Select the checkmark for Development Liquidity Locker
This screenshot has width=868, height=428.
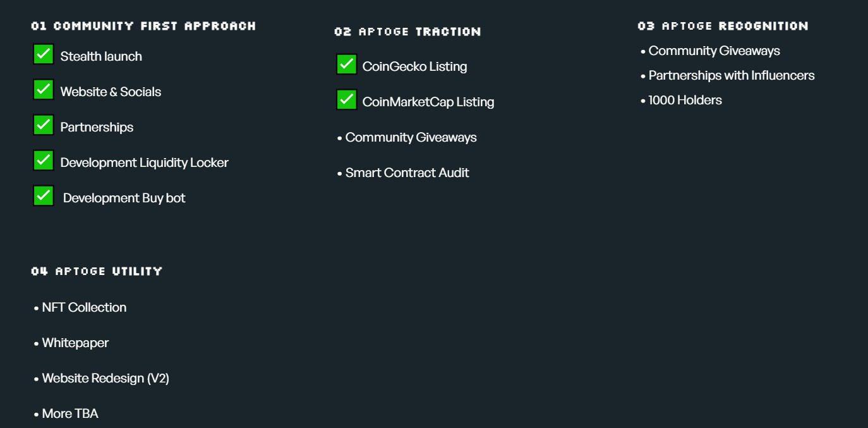coord(43,161)
